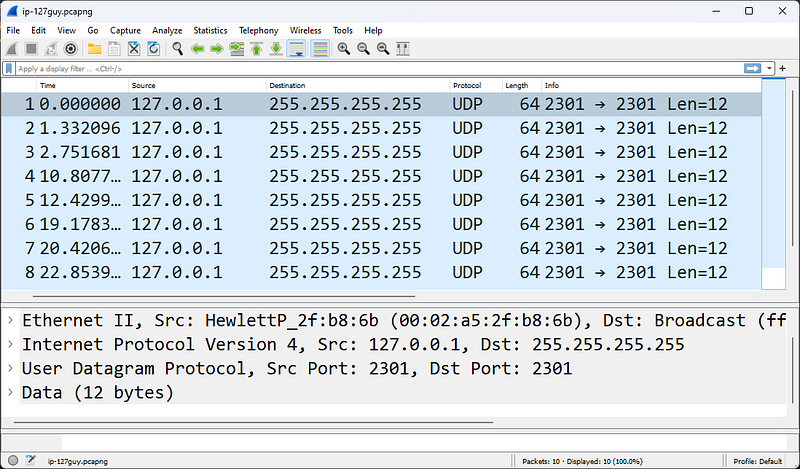Select packet 1 at time 0.000000
The width and height of the screenshot is (800, 469).
pyautogui.click(x=381, y=104)
